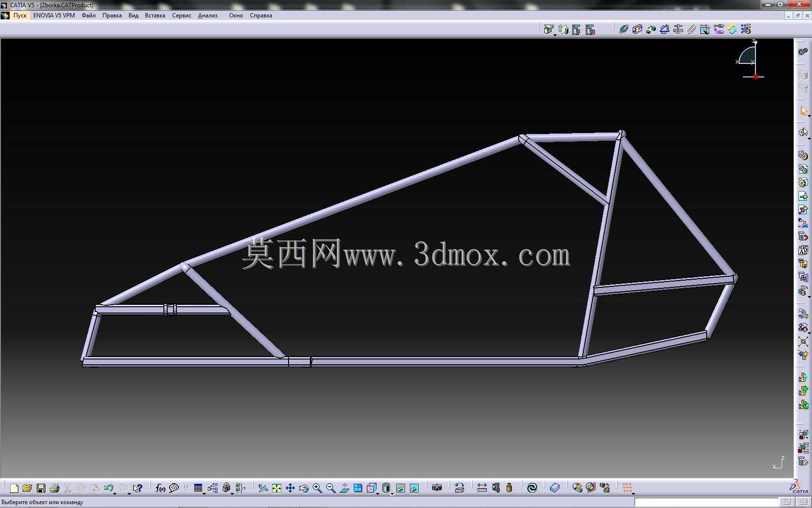Screen dimensions: 812x508
Task: Click the Contact constraint icon
Action: [637, 29]
